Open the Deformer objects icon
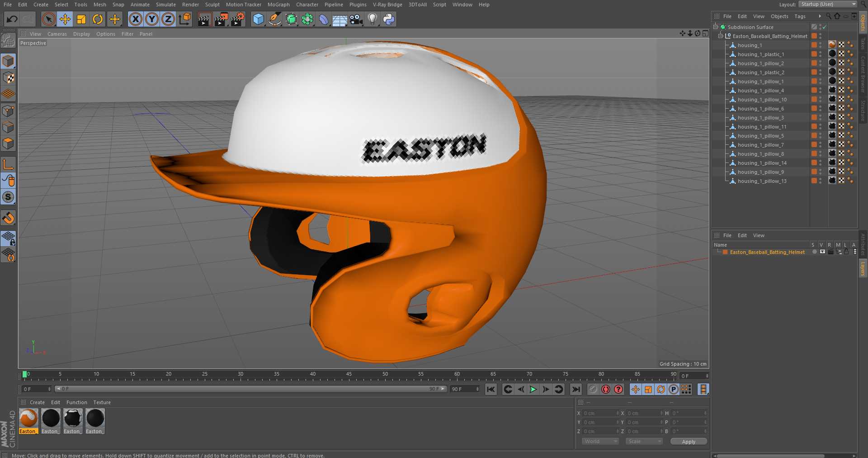Screen dimensions: 868x458 (324, 19)
